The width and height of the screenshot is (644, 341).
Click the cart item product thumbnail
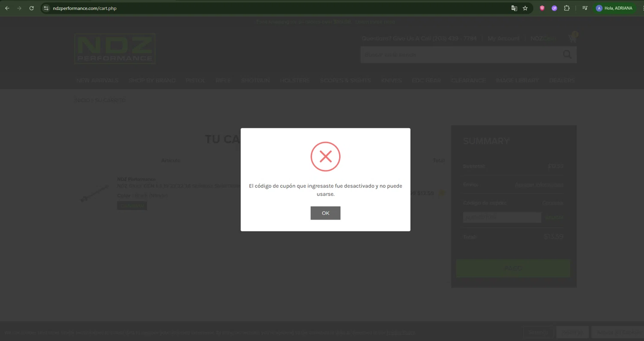[94, 193]
